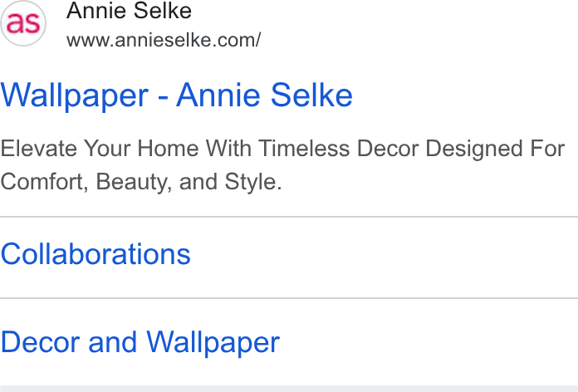Click the 'as' brand icon in the result header

pyautogui.click(x=23, y=23)
